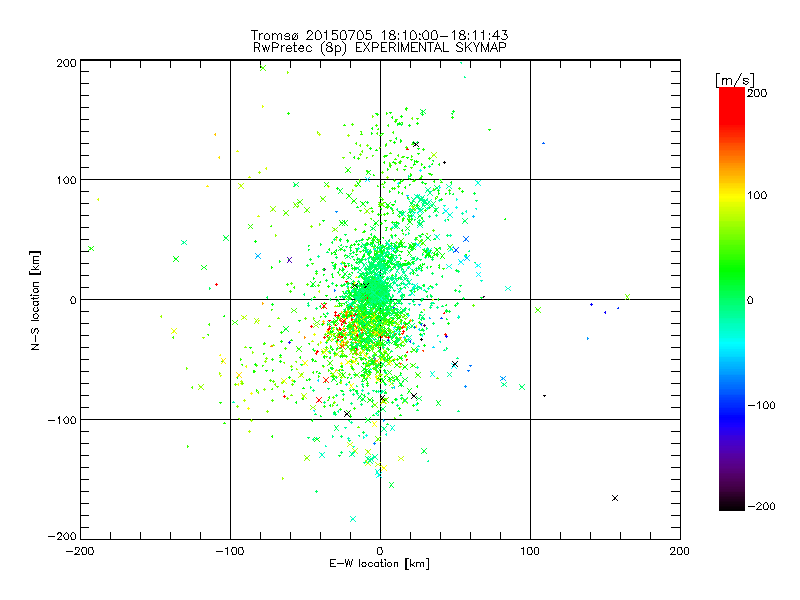
Task: Click the title line 'Tromsø 20150705 18:10:00-18:11:43'
Action: pos(380,35)
